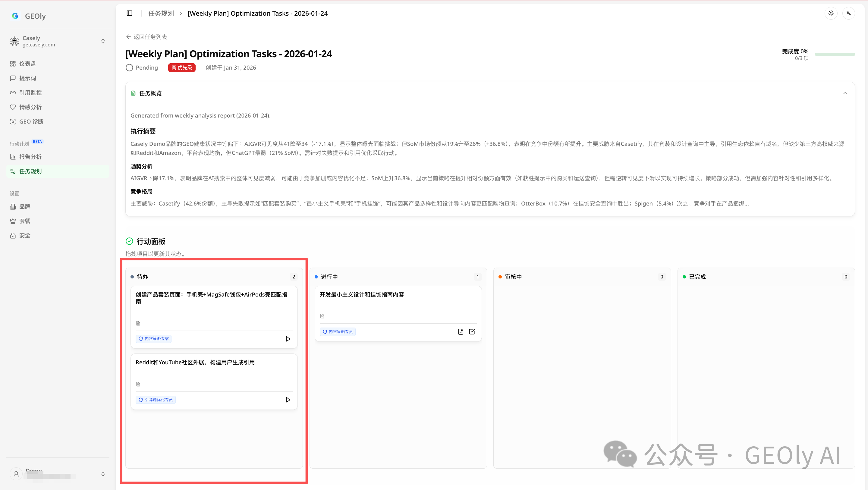This screenshot has height=490, width=868.
Task: Click the 行动面板 check-circle icon
Action: pyautogui.click(x=129, y=241)
